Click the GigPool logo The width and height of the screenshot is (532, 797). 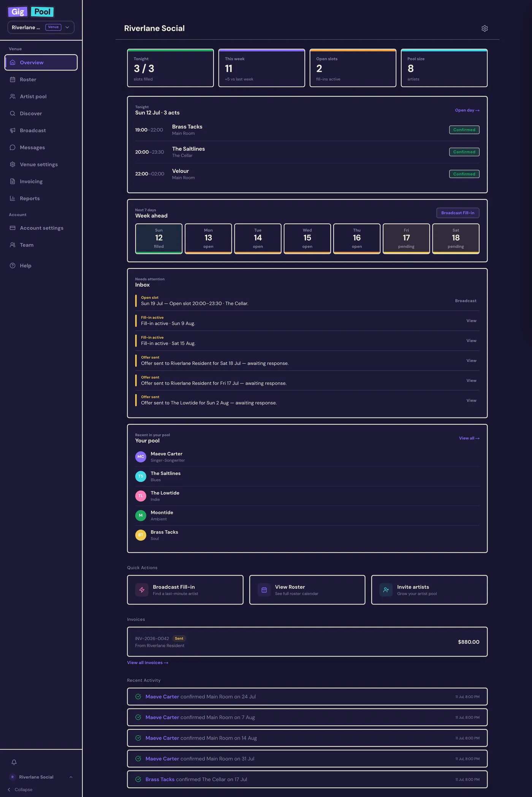(31, 12)
